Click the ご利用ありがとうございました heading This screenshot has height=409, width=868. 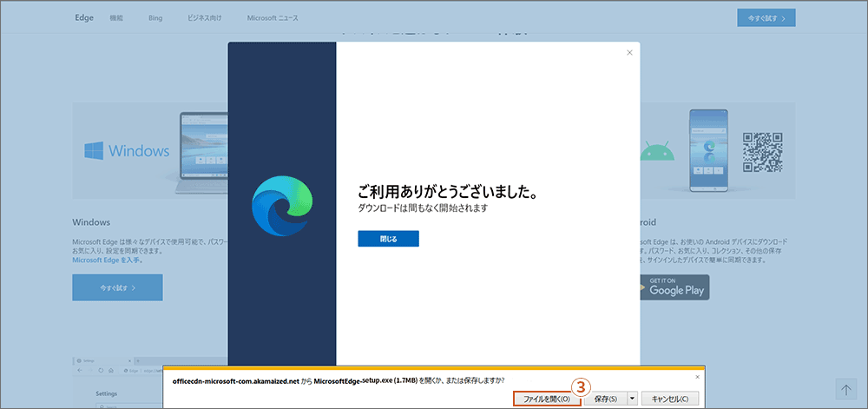(448, 192)
